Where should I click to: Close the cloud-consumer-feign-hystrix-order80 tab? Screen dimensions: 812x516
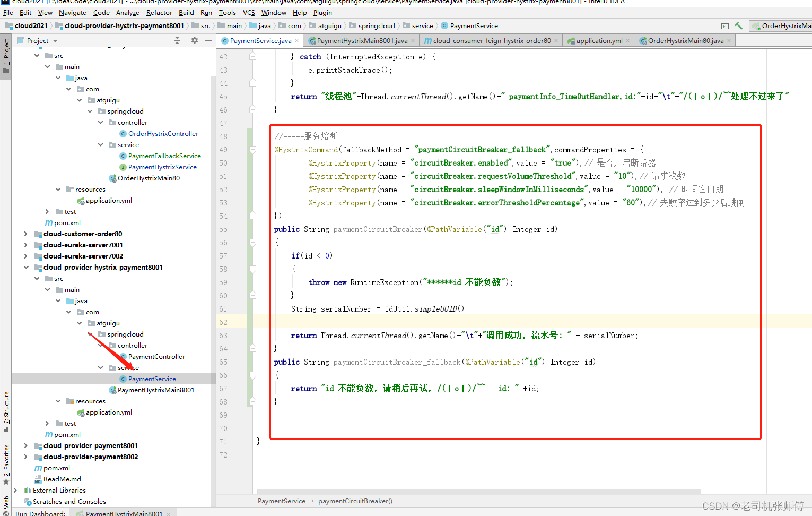pyautogui.click(x=556, y=41)
